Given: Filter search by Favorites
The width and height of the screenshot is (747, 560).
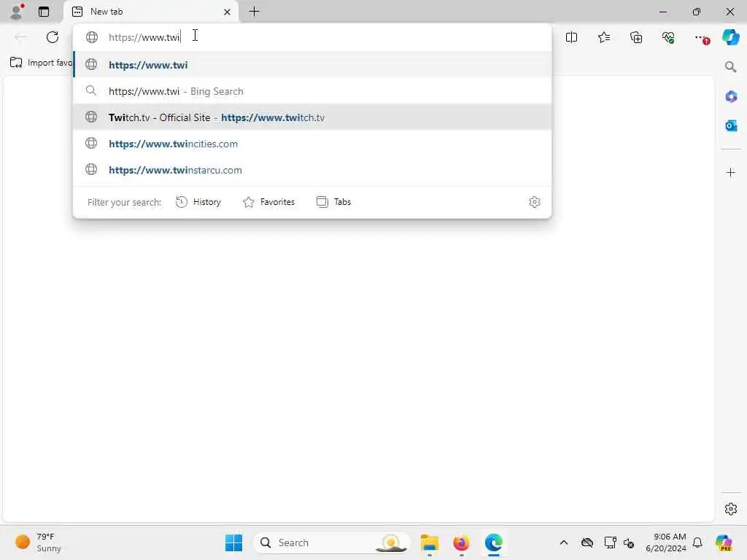Looking at the screenshot, I should tap(268, 202).
